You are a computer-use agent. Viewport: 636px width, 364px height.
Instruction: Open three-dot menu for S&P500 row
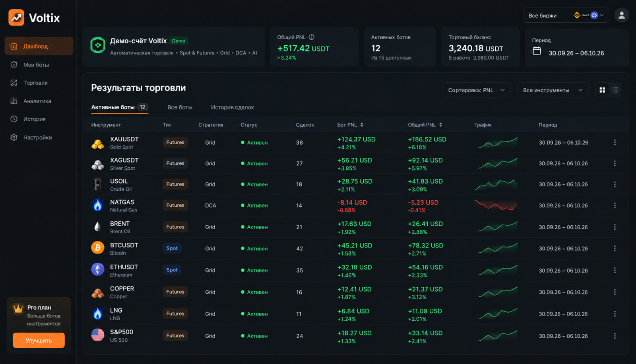615,336
